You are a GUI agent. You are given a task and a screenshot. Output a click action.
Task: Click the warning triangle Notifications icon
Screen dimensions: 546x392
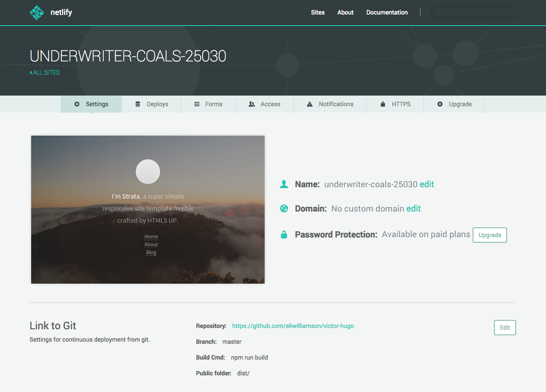pyautogui.click(x=309, y=104)
